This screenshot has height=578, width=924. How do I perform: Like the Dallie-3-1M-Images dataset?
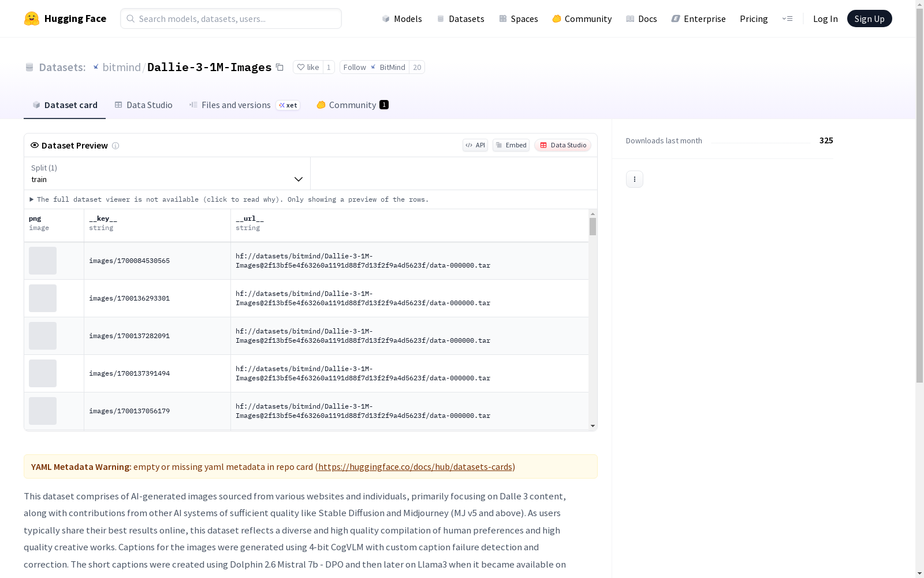308,67
